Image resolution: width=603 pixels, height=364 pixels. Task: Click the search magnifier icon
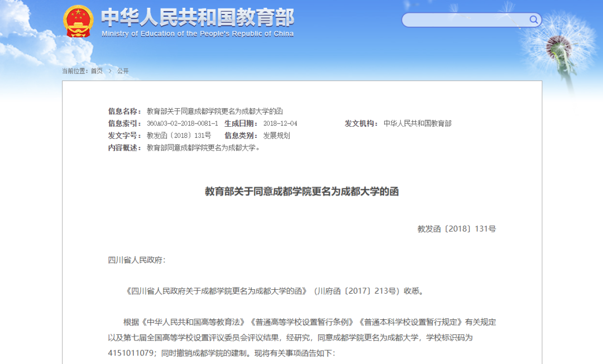(x=534, y=19)
